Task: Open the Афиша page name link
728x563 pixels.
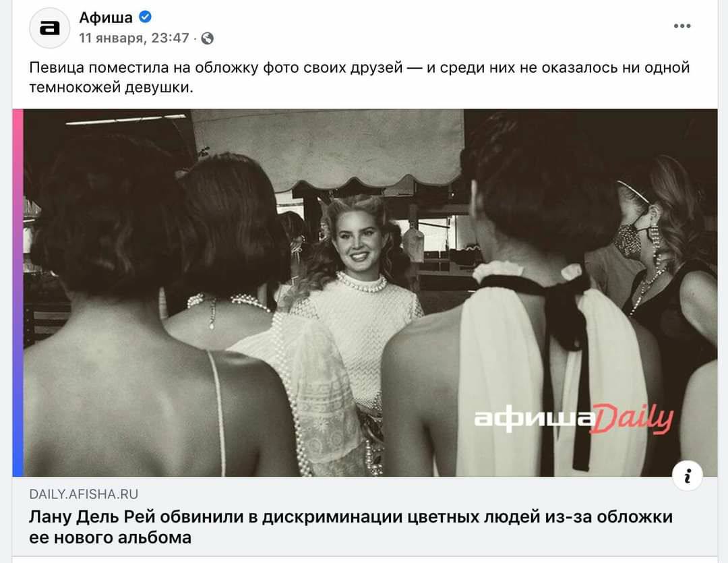Action: click(x=106, y=18)
